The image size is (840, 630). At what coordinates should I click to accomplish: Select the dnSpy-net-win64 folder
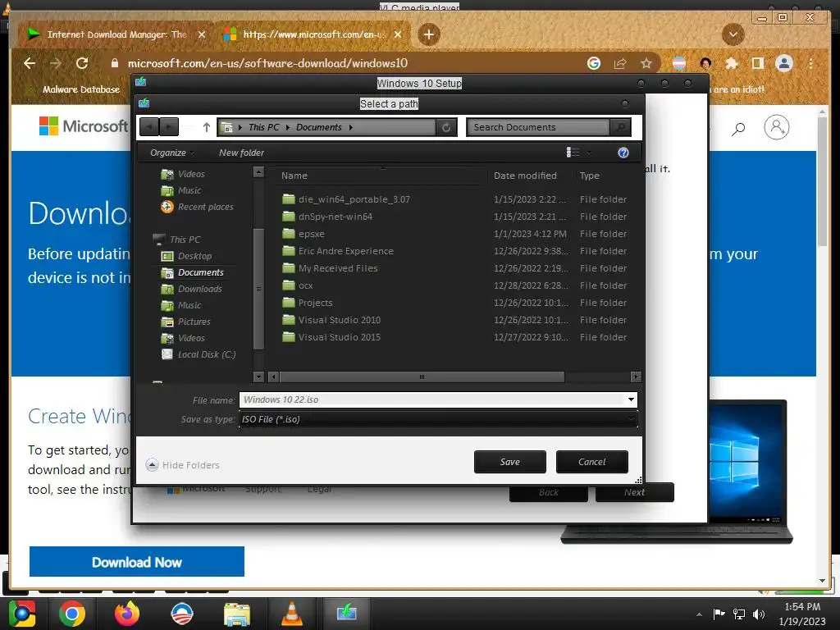pos(335,217)
